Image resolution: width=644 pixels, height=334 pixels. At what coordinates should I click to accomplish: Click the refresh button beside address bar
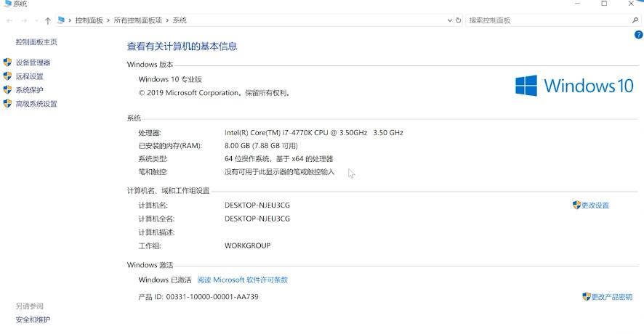458,20
